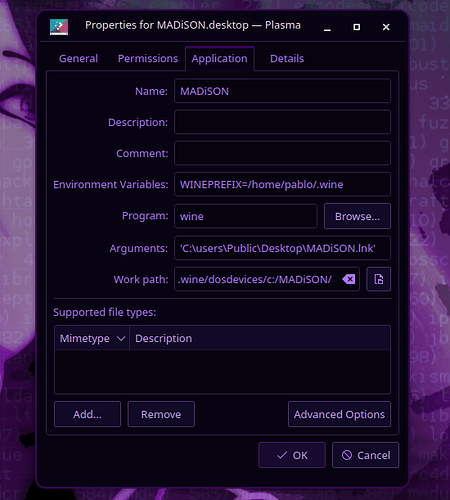Confirm with the OK button

click(x=292, y=455)
